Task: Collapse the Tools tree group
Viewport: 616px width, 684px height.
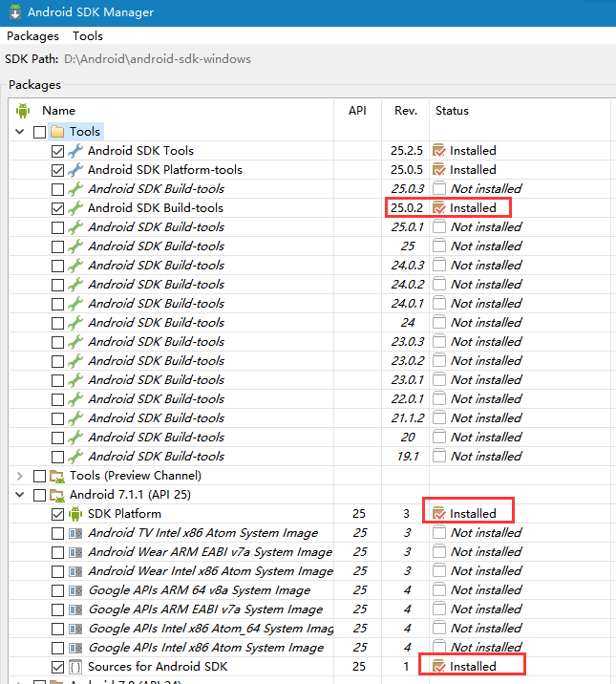Action: (21, 131)
